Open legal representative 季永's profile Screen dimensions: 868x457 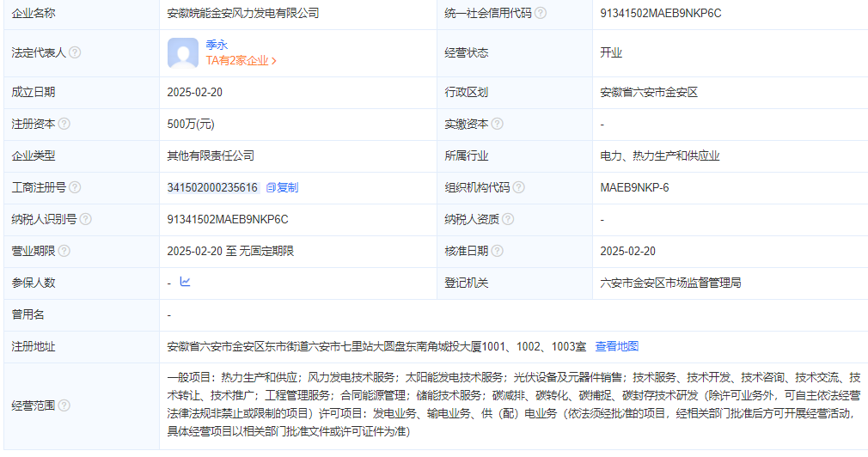pos(217,45)
